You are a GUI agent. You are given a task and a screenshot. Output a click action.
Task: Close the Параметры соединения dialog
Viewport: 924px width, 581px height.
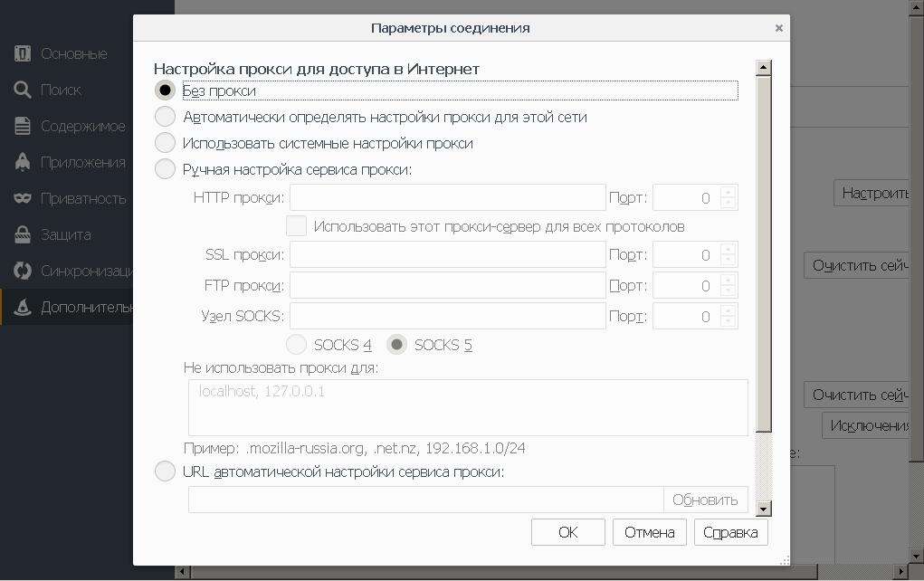(778, 28)
